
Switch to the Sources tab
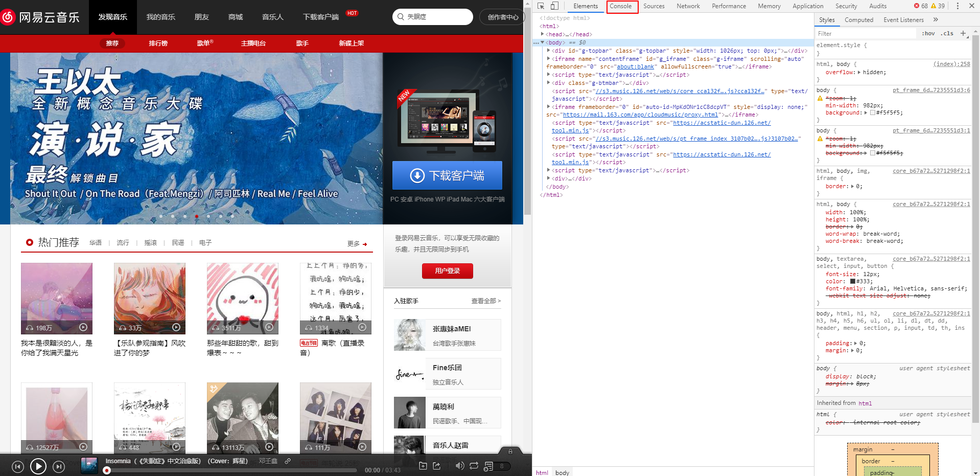(x=654, y=6)
